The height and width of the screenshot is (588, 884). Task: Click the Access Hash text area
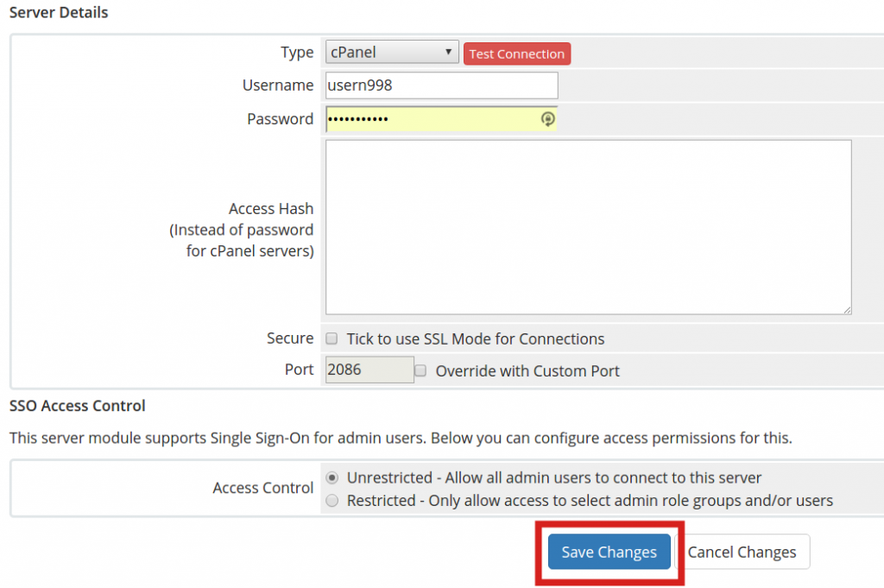point(587,224)
